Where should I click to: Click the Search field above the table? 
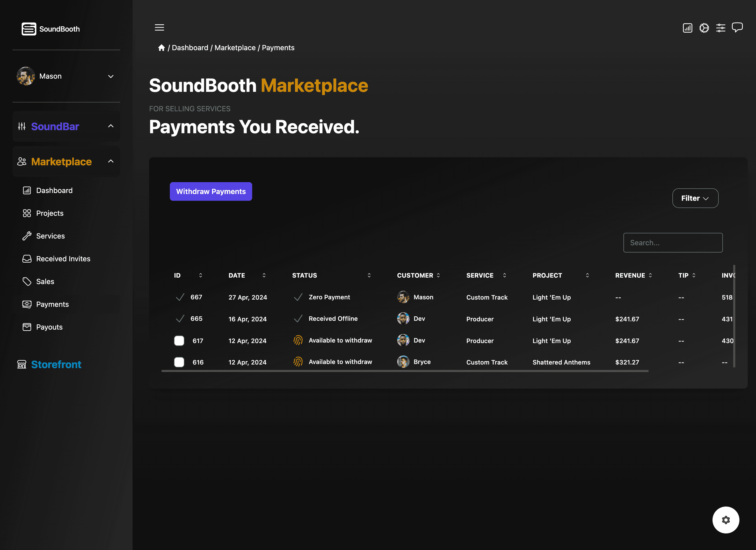point(673,242)
